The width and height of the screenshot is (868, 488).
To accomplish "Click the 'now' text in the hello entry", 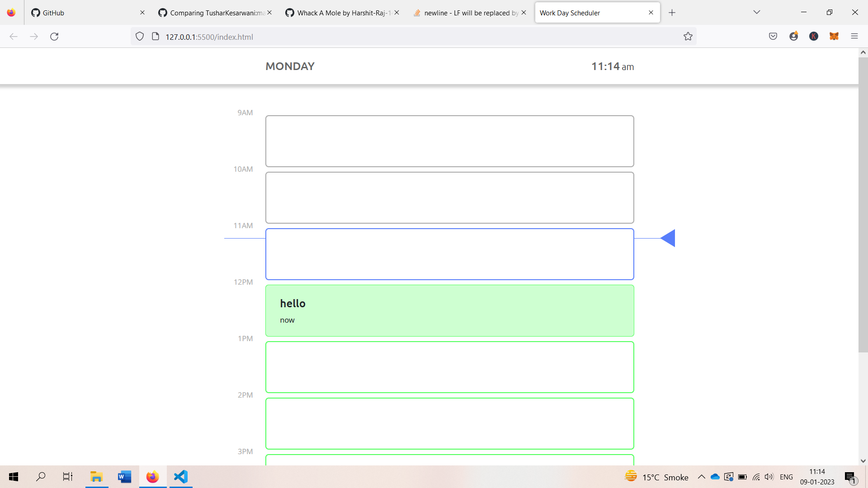I will click(x=287, y=320).
